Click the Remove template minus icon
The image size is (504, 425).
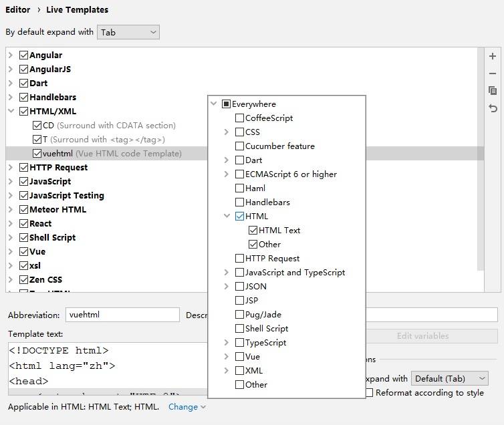click(x=493, y=74)
